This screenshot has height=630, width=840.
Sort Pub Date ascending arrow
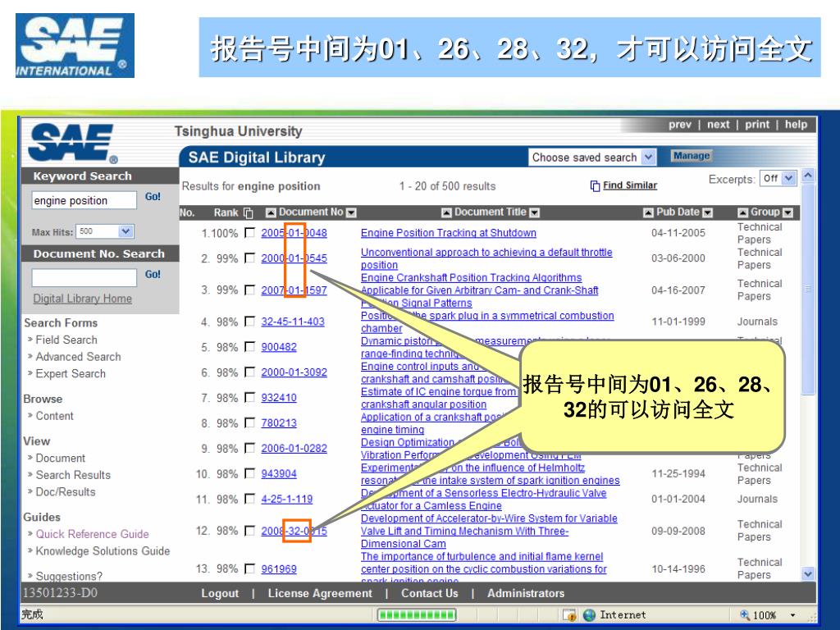(x=648, y=212)
